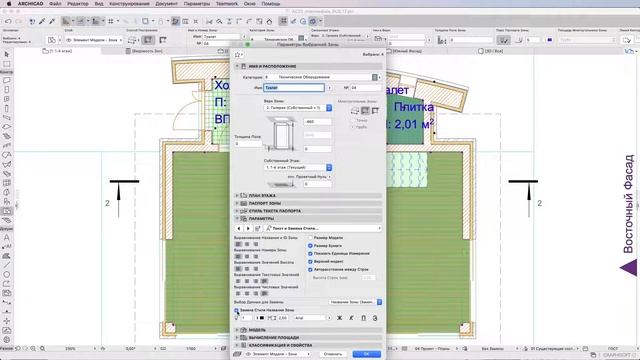Viewport: 640px width, 360px height.
Task: Toggle the grid snap icon in toolbar
Action: click(x=111, y=21)
